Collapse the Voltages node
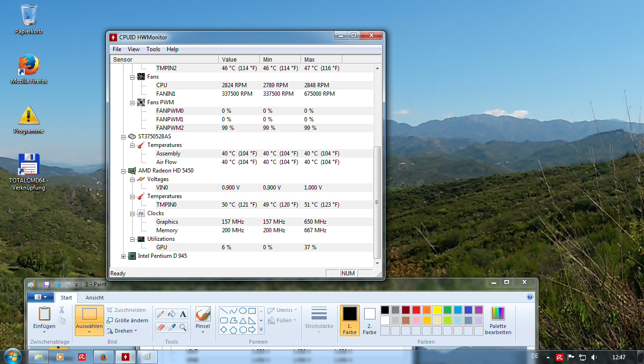644x364 pixels. (133, 179)
